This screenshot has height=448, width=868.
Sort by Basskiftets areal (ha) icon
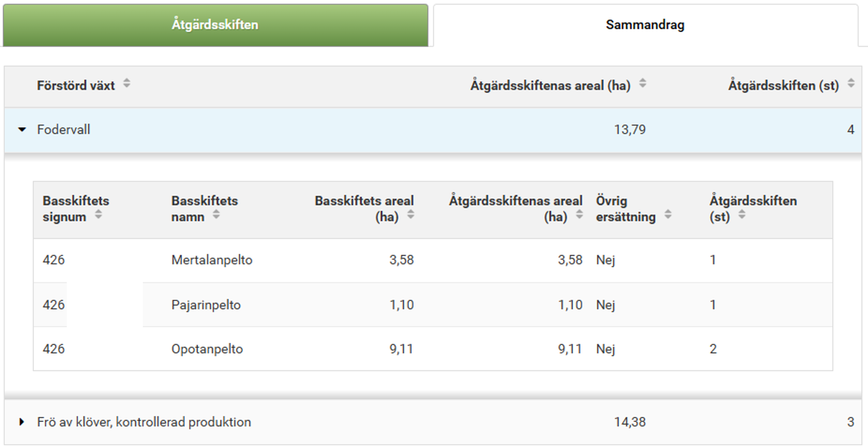[410, 214]
